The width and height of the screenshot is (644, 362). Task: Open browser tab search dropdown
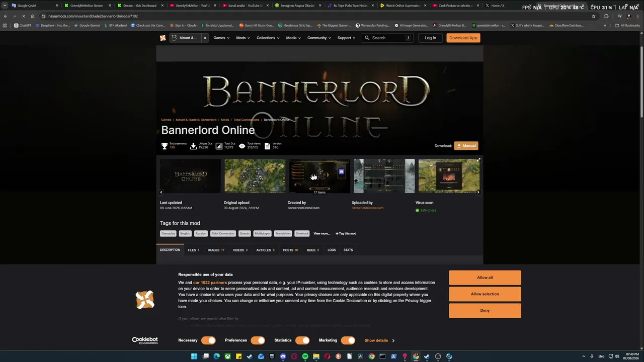coord(5,6)
